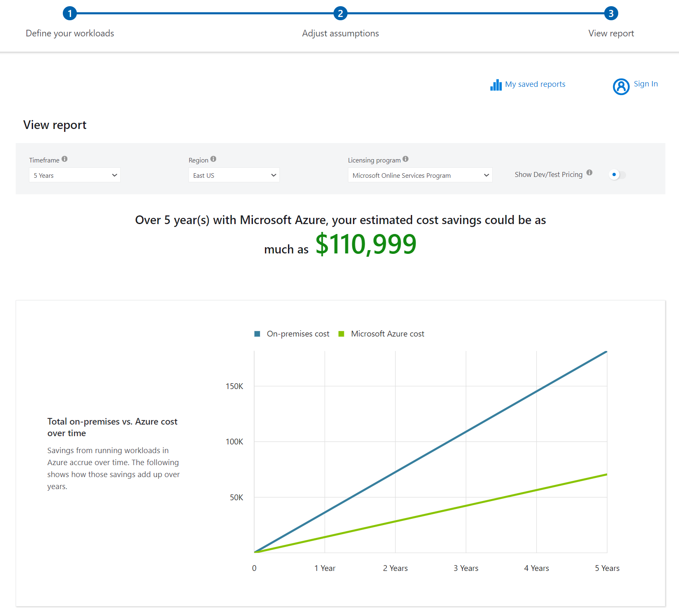
Task: Click the Microsoft Azure cost legend label
Action: coord(387,334)
